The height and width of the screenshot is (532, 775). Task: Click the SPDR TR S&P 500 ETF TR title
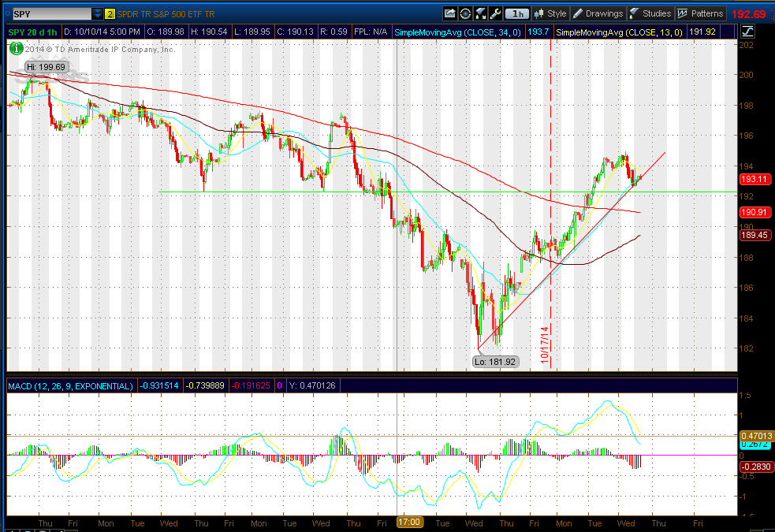(x=166, y=14)
